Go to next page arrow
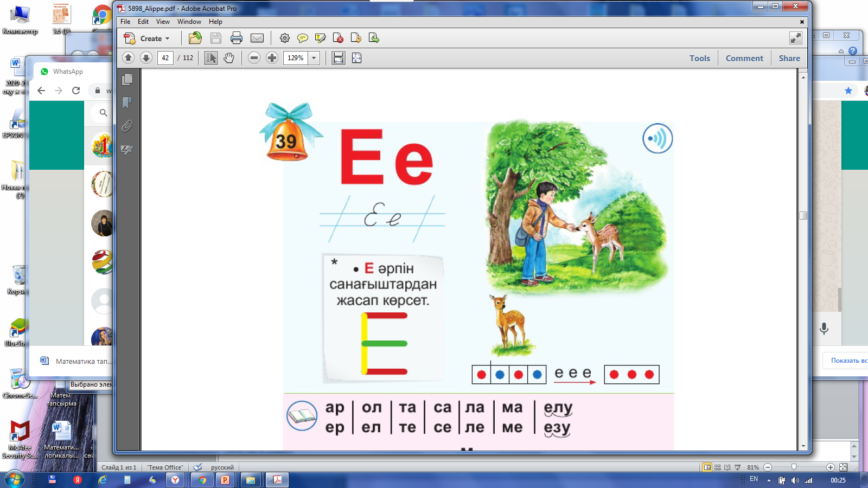 tap(146, 57)
